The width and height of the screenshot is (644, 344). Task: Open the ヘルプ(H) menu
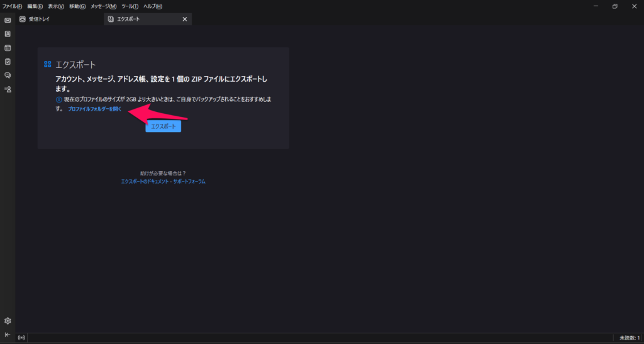(x=152, y=6)
